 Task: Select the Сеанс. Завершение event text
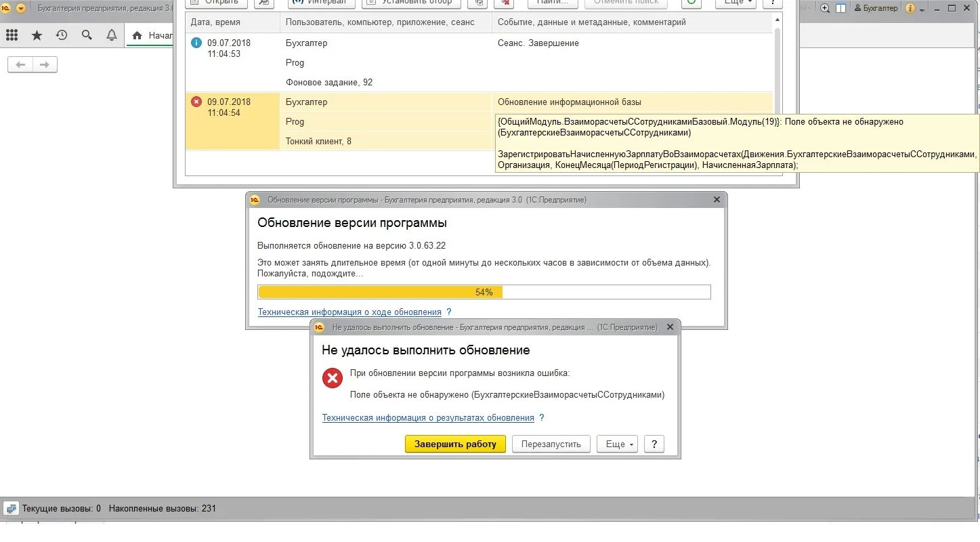click(x=538, y=43)
